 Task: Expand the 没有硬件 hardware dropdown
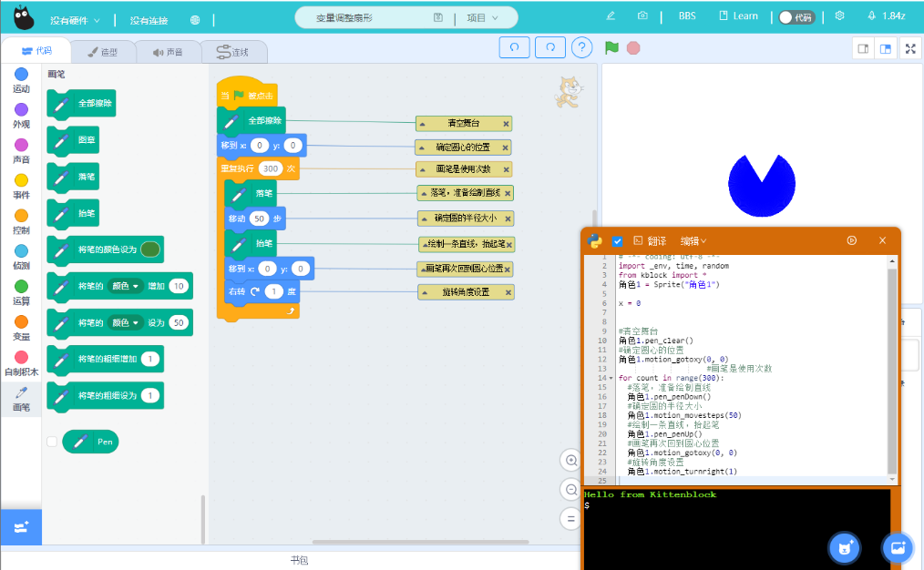75,19
